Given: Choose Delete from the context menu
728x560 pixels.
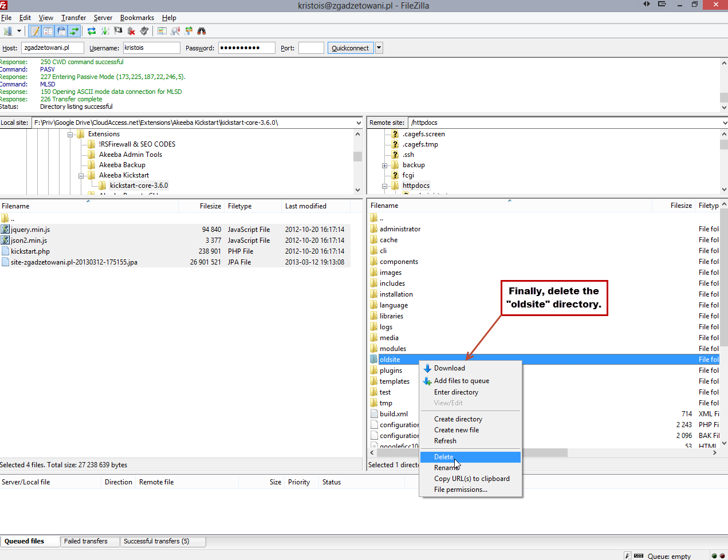Looking at the screenshot, I should click(x=470, y=457).
